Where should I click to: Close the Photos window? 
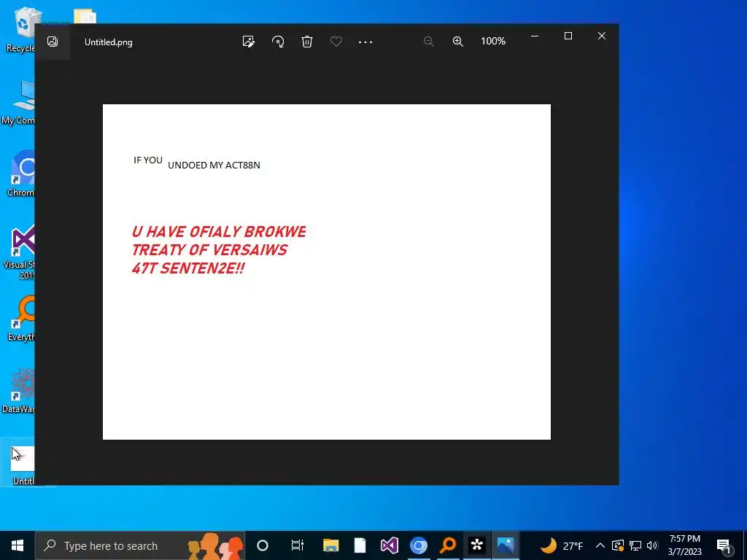click(x=602, y=36)
